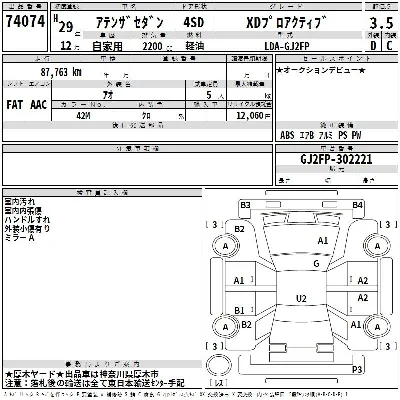The width and height of the screenshot is (400, 400).
Task: Click the overall score 3.5
Action: [x=381, y=23]
